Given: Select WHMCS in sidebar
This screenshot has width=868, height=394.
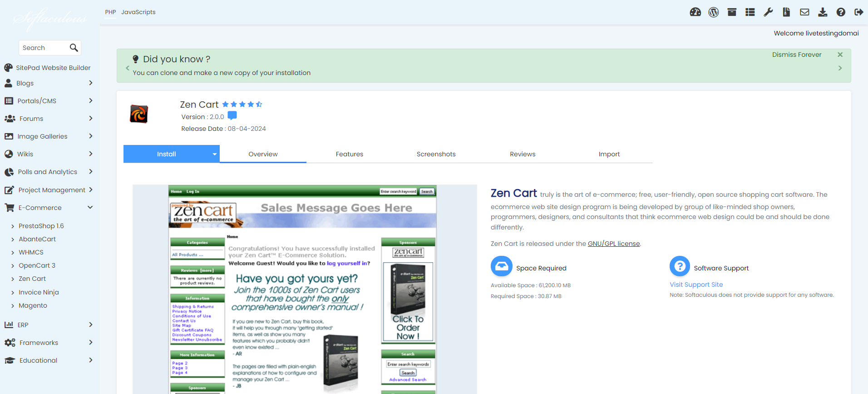Looking at the screenshot, I should coord(31,252).
